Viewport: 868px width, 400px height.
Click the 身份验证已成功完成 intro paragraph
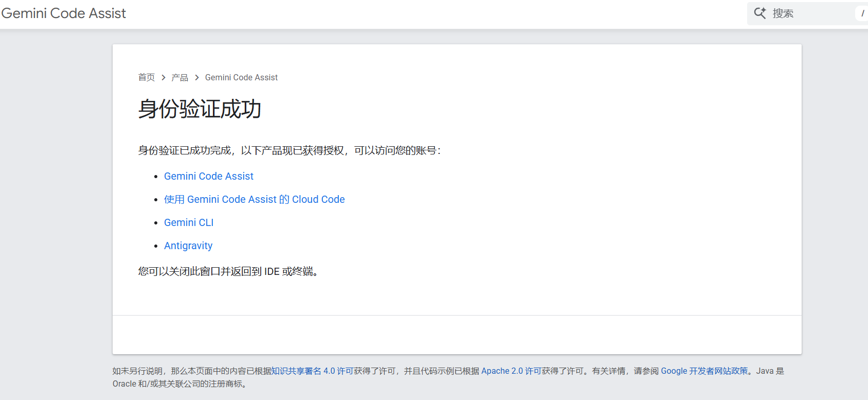pyautogui.click(x=289, y=150)
